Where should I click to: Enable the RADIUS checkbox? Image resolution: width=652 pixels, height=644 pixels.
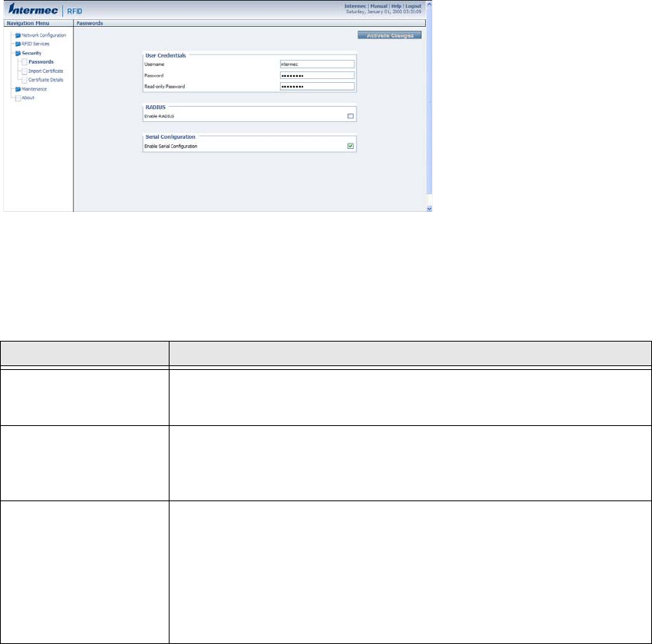tap(351, 116)
